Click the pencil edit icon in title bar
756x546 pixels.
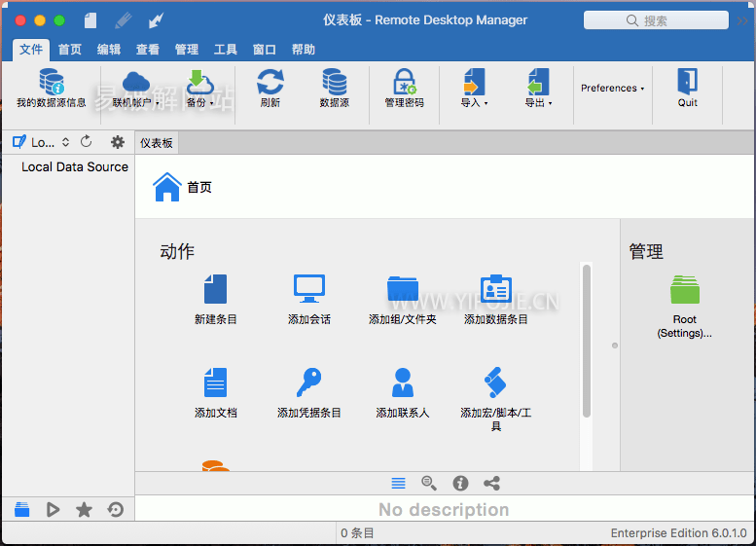tap(124, 20)
